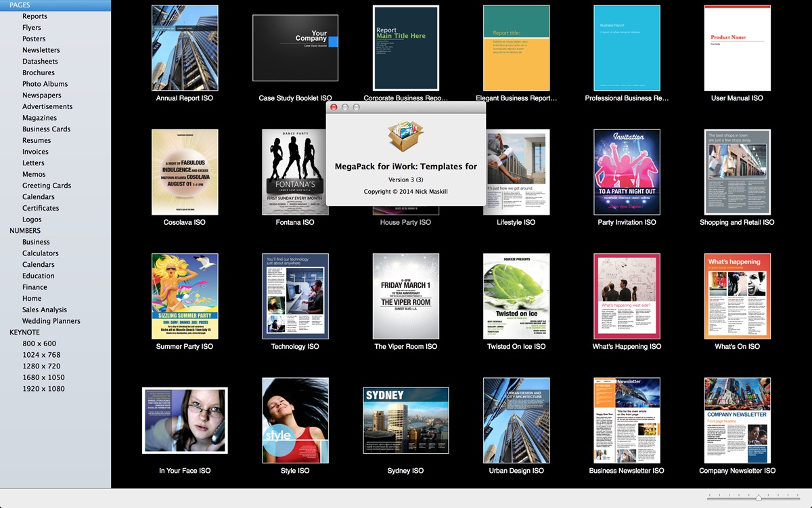Open the Datasheets category

(x=40, y=62)
